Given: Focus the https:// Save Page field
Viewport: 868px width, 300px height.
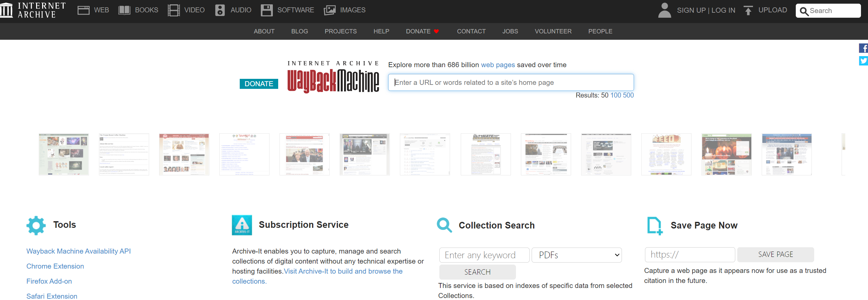Looking at the screenshot, I should pyautogui.click(x=689, y=255).
